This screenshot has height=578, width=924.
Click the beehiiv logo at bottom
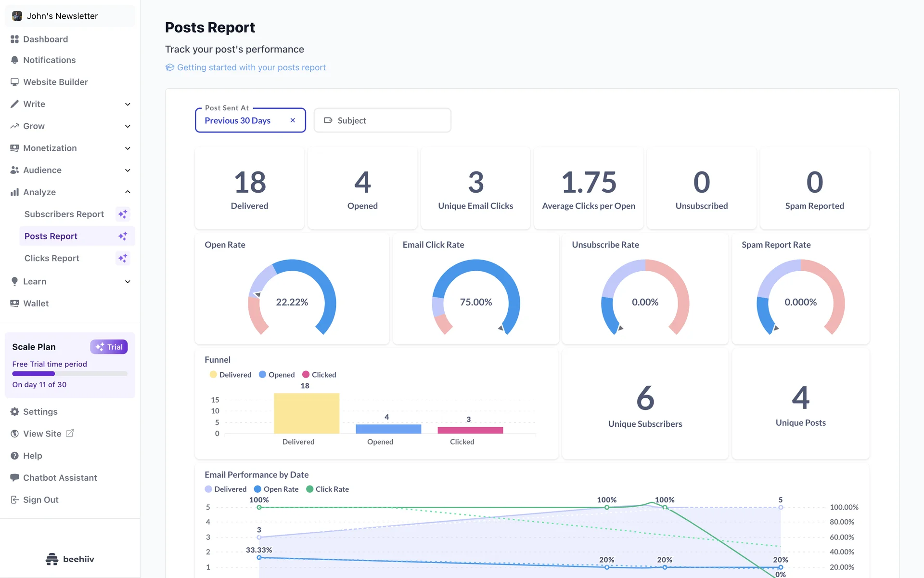(x=70, y=559)
